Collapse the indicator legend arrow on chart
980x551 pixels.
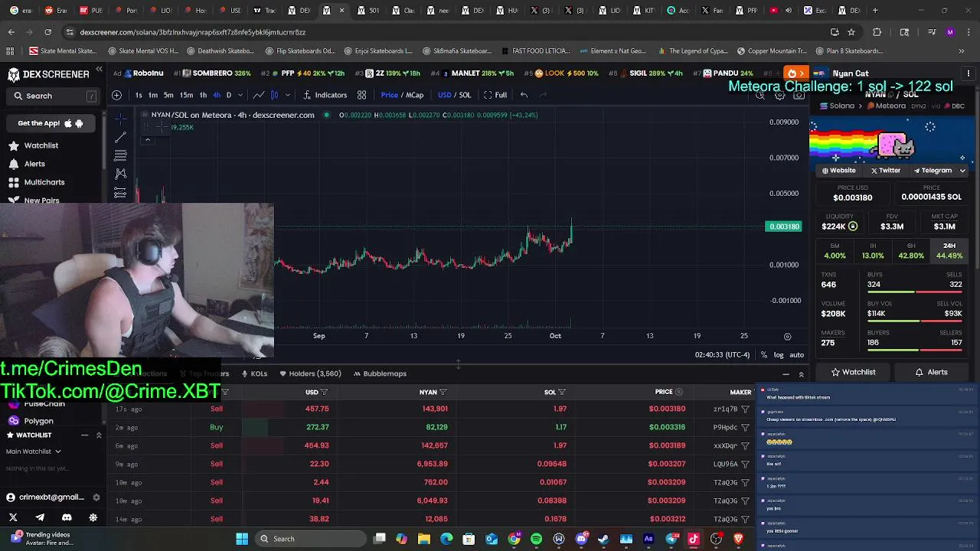[x=148, y=139]
